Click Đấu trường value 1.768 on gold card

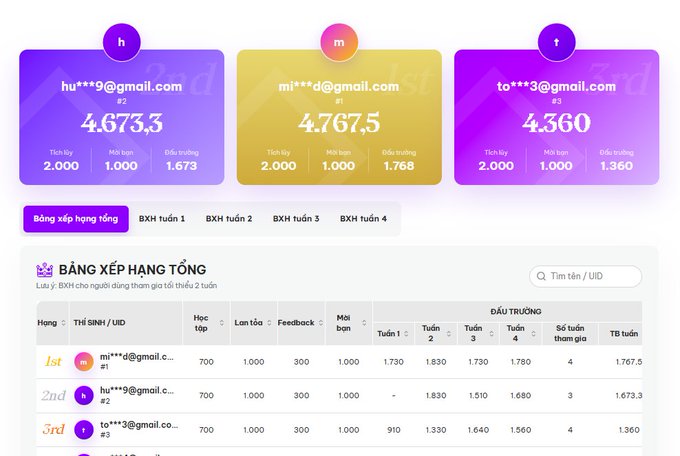(x=399, y=166)
